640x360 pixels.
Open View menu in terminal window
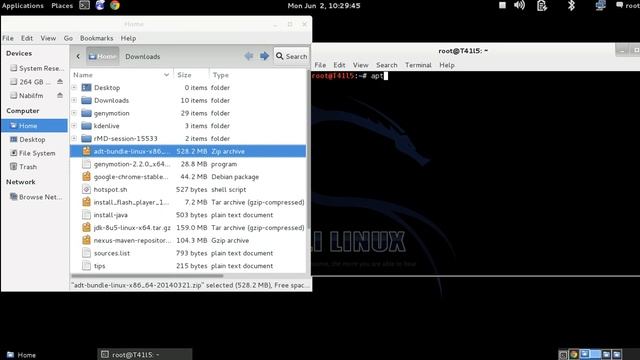[360, 65]
